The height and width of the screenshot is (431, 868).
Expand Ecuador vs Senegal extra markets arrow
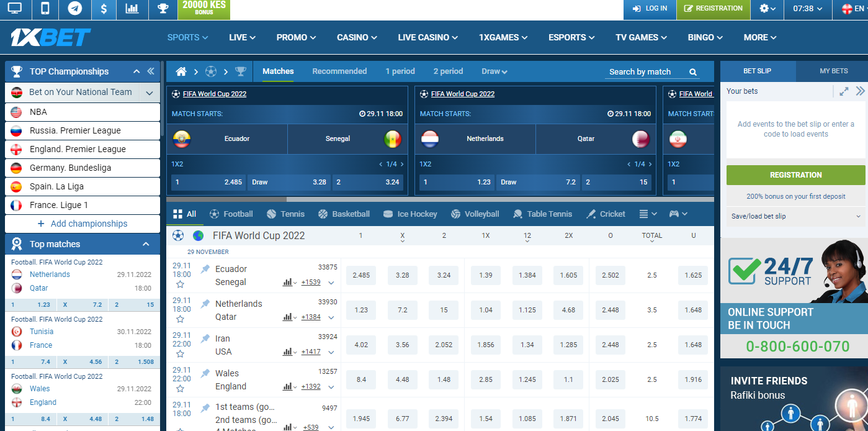[x=331, y=283]
